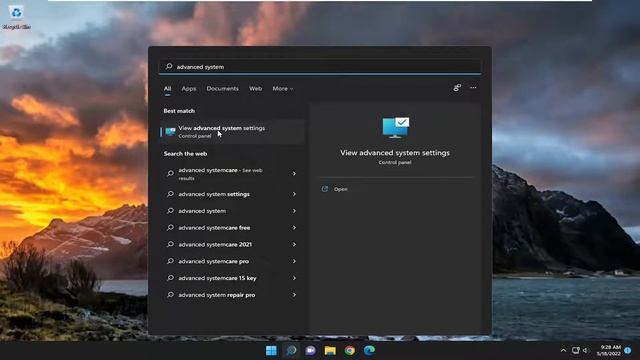Screen dimensions: 640x360
Task: Click the Open action arrow icon
Action: pos(325,189)
